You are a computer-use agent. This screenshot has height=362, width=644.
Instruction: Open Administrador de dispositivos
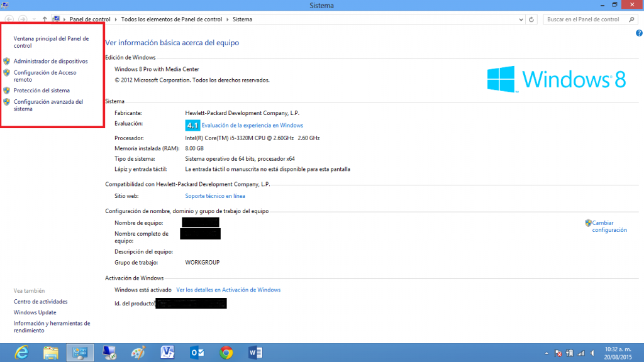(50, 61)
